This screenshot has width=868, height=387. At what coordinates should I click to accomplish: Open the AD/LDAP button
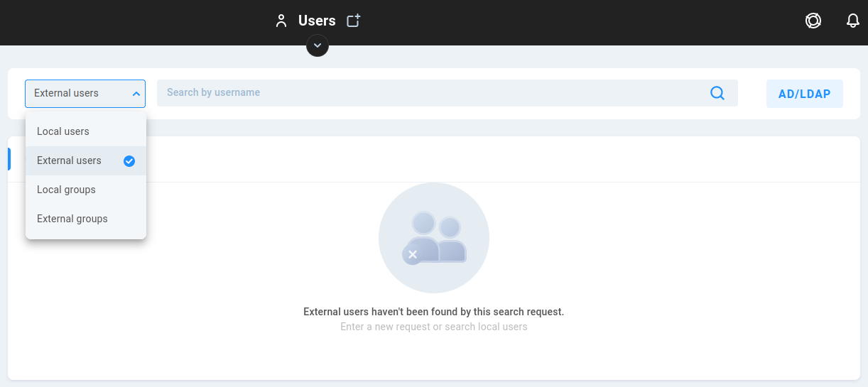805,94
